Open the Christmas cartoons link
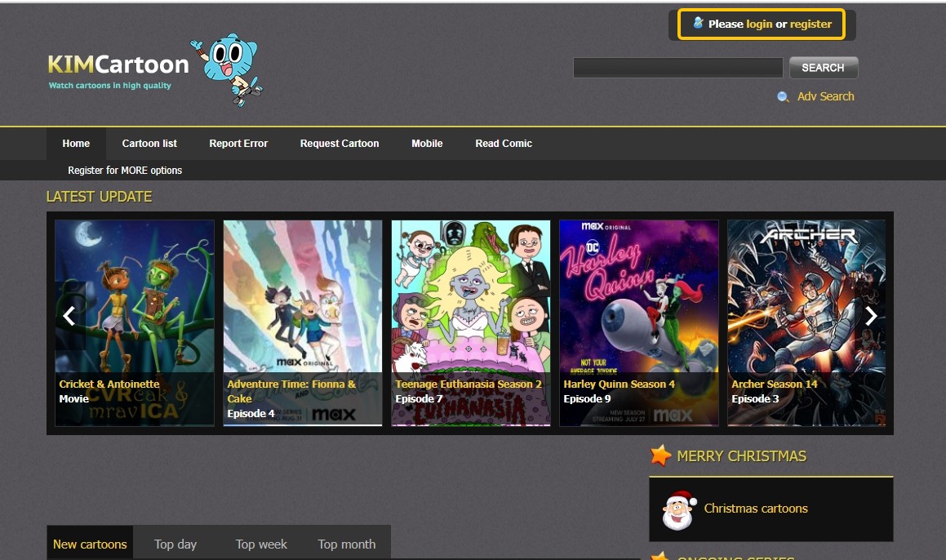The width and height of the screenshot is (946, 560). click(755, 508)
